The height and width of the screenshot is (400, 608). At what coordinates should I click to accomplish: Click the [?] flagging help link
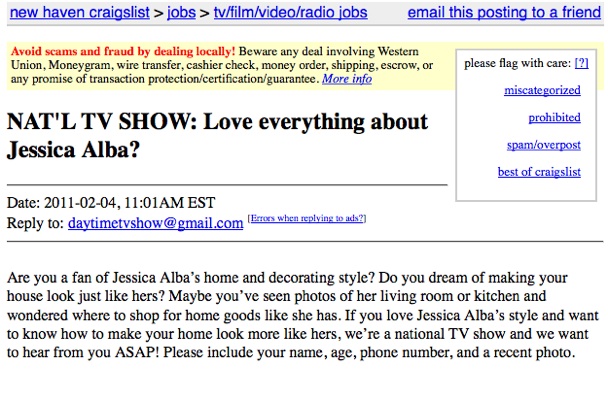pyautogui.click(x=581, y=63)
